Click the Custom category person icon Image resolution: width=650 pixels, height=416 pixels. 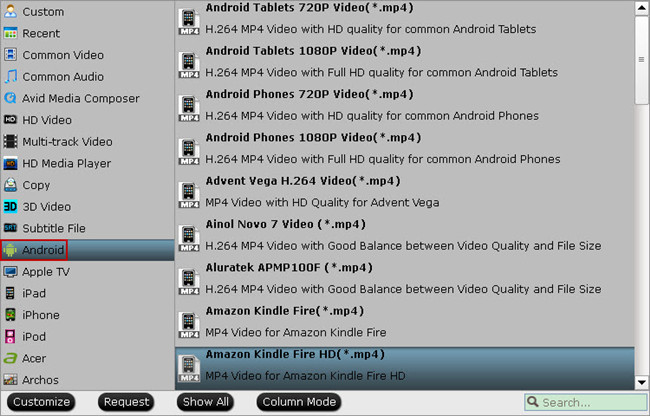(10, 12)
